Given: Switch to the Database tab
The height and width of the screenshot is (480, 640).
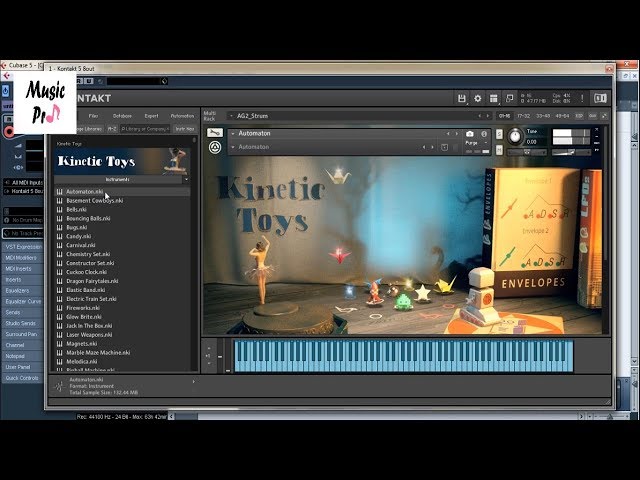Looking at the screenshot, I should (121, 116).
